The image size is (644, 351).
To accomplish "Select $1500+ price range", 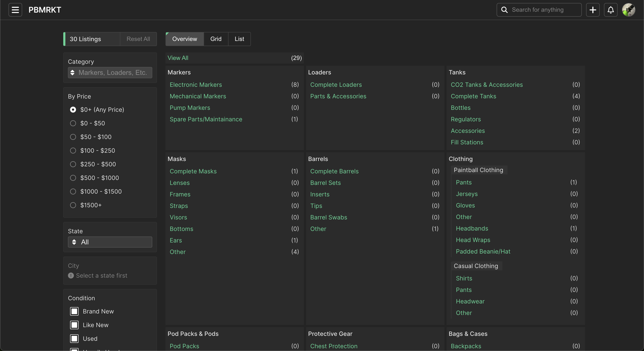I will (x=73, y=205).
